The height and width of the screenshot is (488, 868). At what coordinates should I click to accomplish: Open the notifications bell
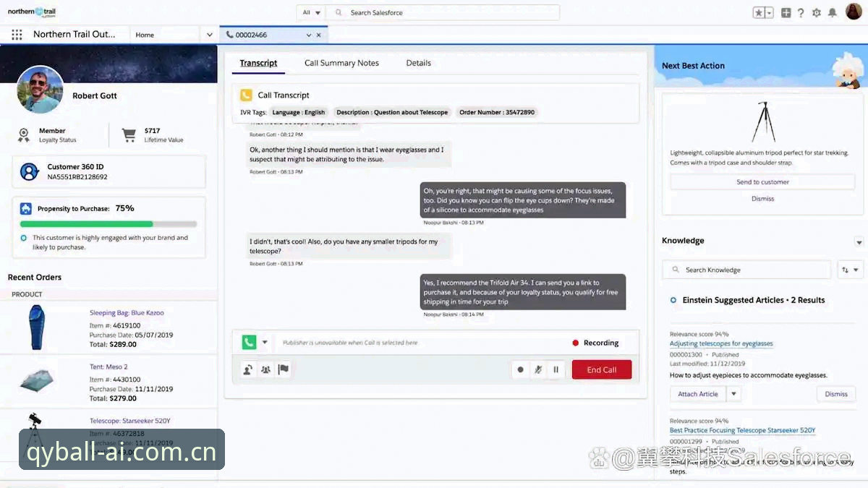[x=833, y=13]
